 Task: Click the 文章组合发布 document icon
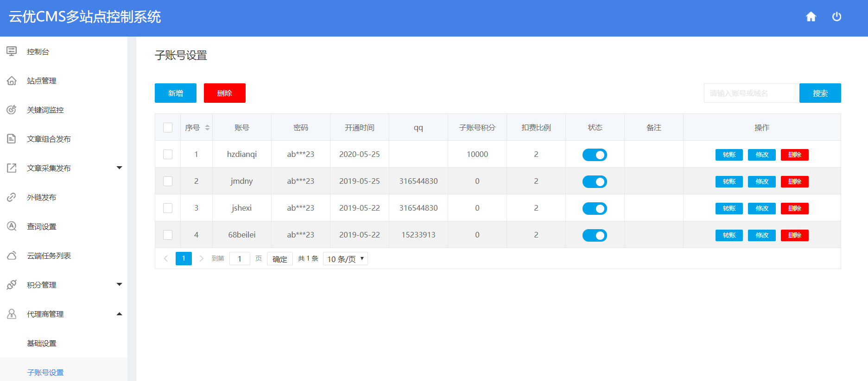[x=12, y=139]
